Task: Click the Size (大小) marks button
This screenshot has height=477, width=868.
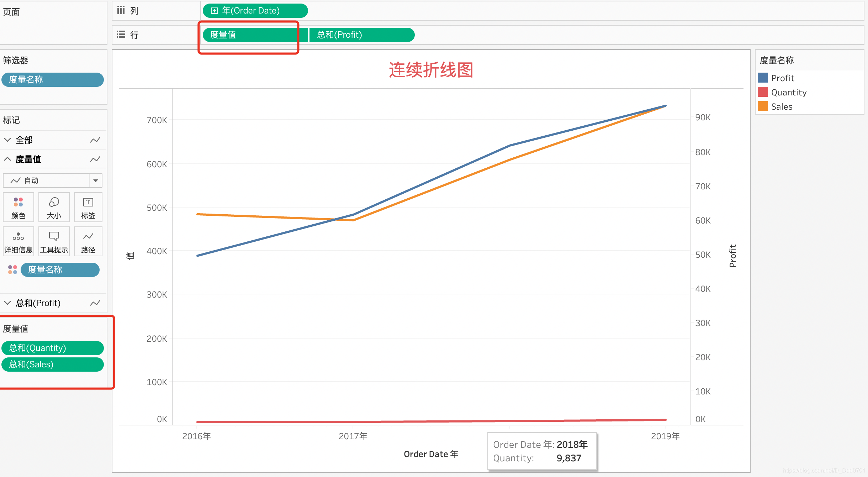Action: pos(54,207)
